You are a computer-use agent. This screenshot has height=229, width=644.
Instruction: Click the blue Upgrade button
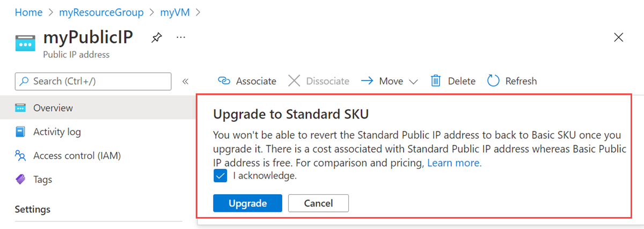247,203
